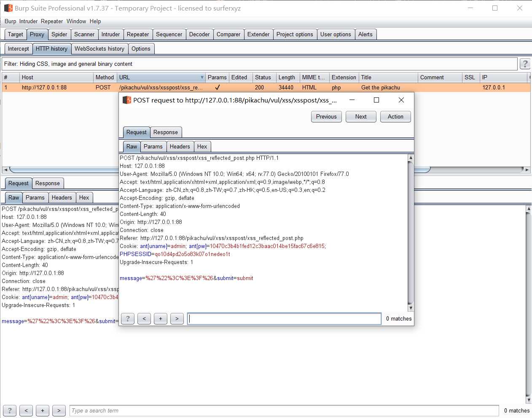532x418 pixels.
Task: Select the Hex view tab in popup
Action: coord(202,146)
